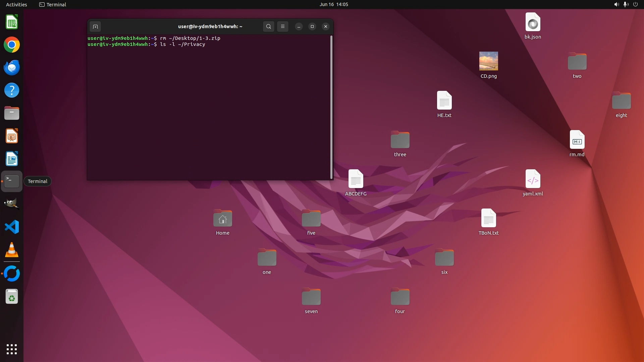Screen dimensions: 644x362
Task: Launch Google Chrome from the dock
Action: coord(12,45)
